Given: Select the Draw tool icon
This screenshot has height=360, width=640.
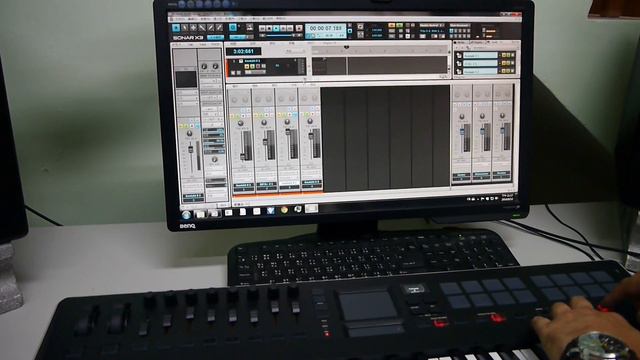Looking at the screenshot, I should pos(211,28).
